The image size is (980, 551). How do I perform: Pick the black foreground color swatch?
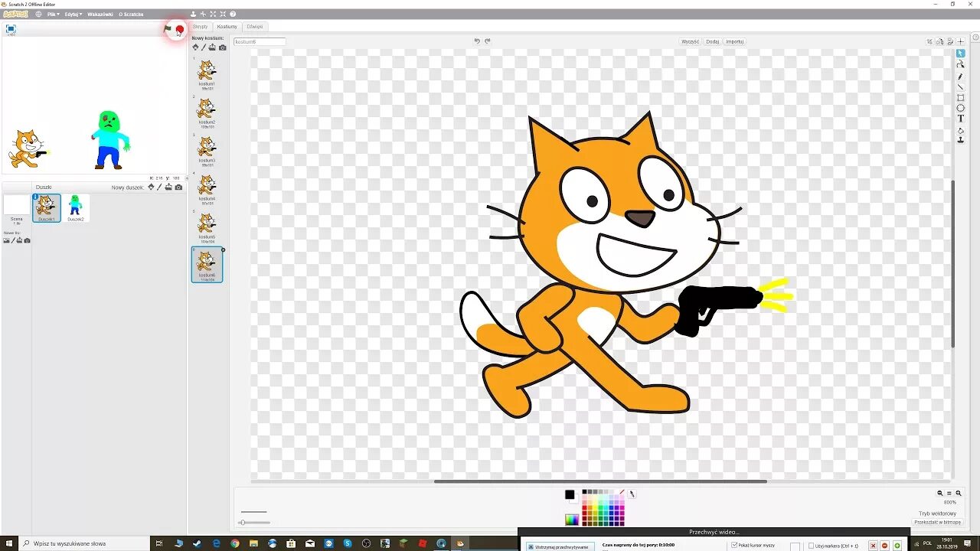pyautogui.click(x=570, y=494)
